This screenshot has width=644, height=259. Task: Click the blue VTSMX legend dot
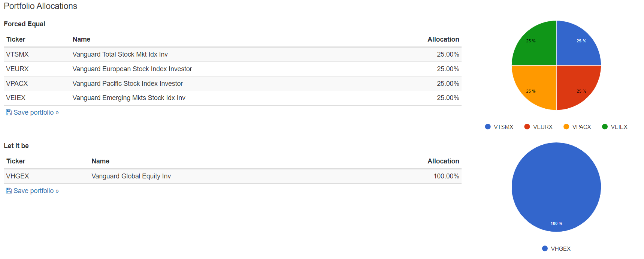point(488,127)
